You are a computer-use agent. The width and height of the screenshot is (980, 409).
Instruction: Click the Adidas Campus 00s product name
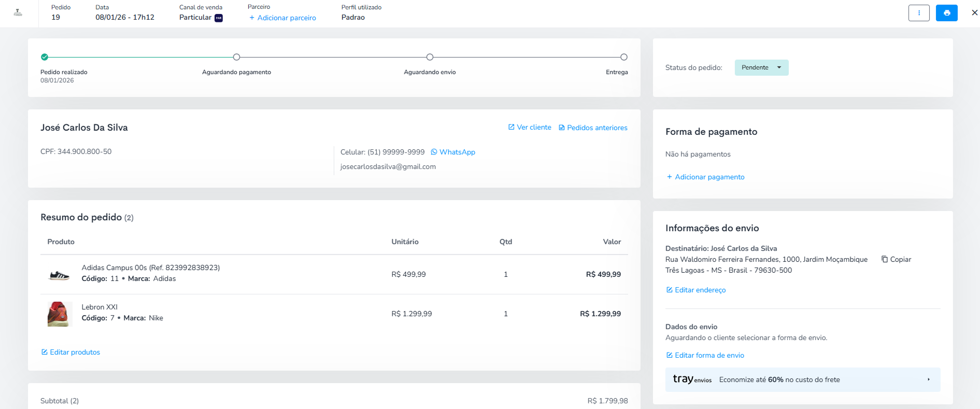(151, 267)
